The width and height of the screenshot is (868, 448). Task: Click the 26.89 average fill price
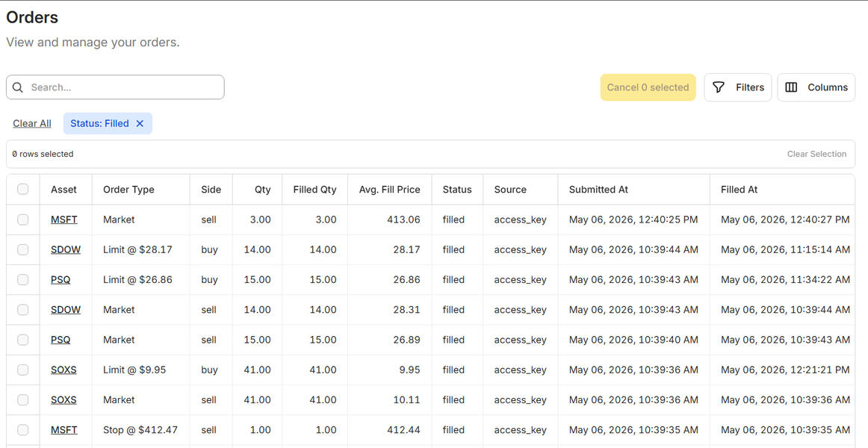[x=406, y=340]
